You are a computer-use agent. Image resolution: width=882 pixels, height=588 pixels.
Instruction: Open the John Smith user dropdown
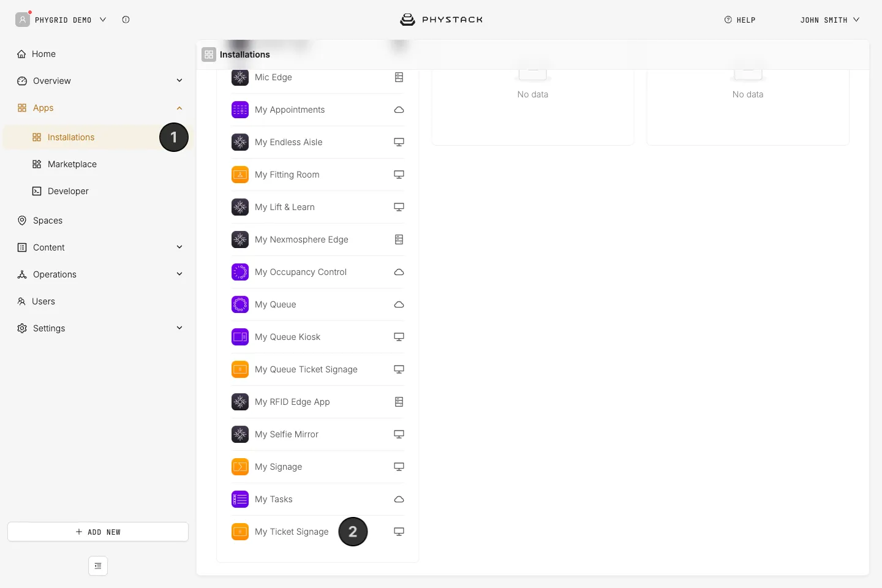tap(830, 20)
